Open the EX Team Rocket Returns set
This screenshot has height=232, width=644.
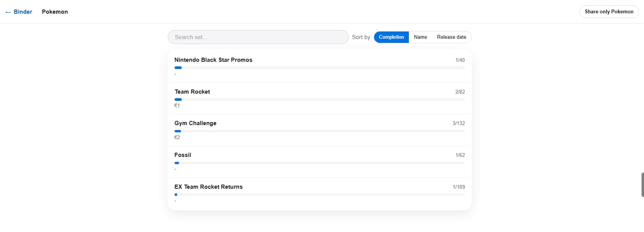pos(320,194)
